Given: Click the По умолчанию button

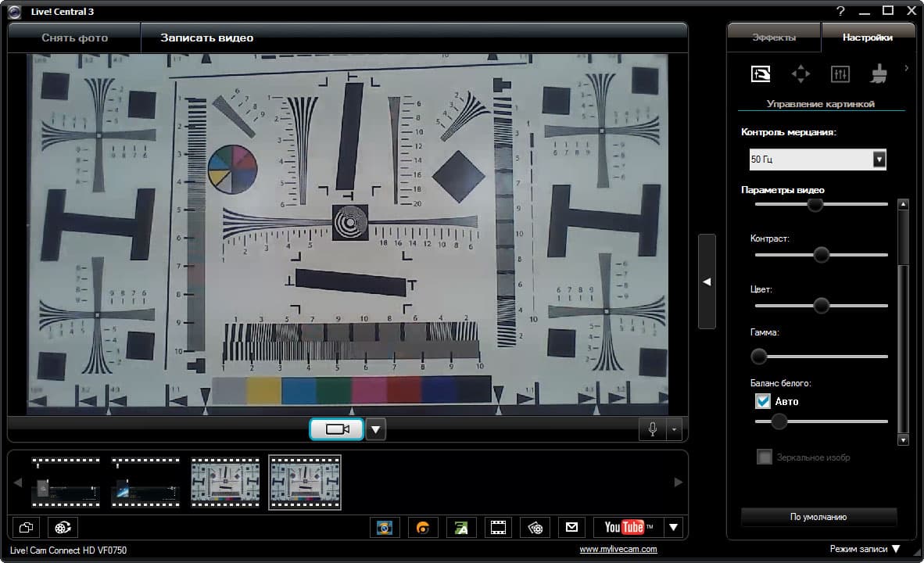Looking at the screenshot, I should click(818, 517).
